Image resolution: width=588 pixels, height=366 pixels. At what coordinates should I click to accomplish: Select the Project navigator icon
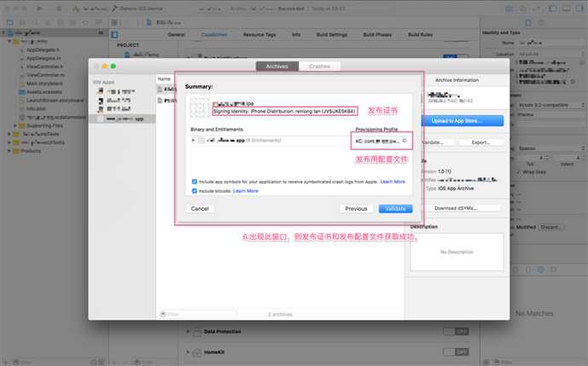point(10,22)
